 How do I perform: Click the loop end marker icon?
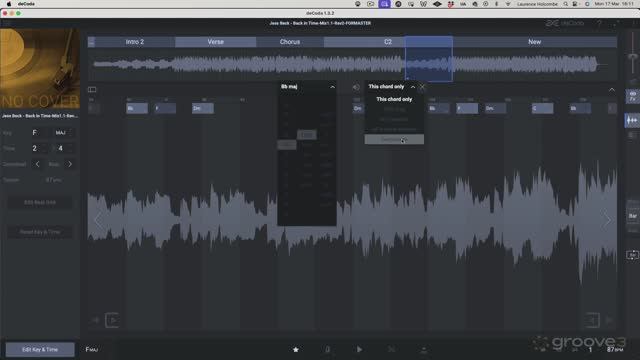click(x=592, y=320)
